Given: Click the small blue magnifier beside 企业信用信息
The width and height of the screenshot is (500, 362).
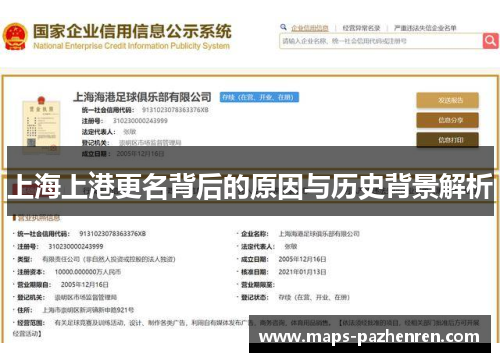Looking at the screenshot, I should coord(283,27).
